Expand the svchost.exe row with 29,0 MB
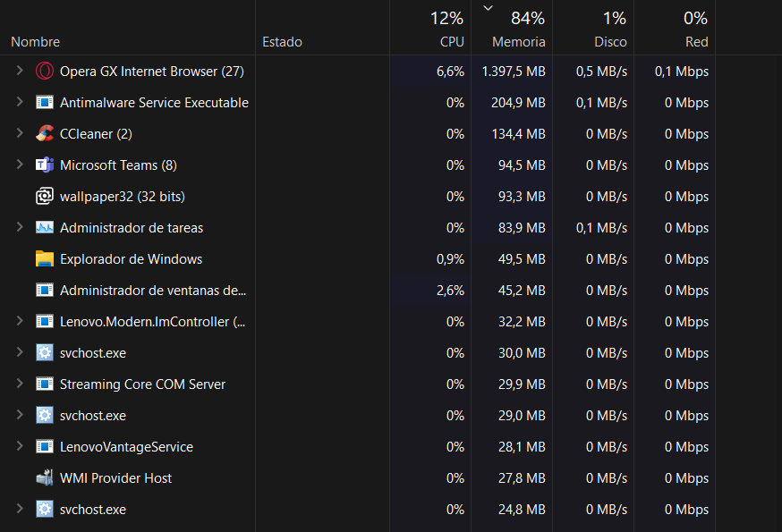This screenshot has width=782, height=532. (20, 414)
